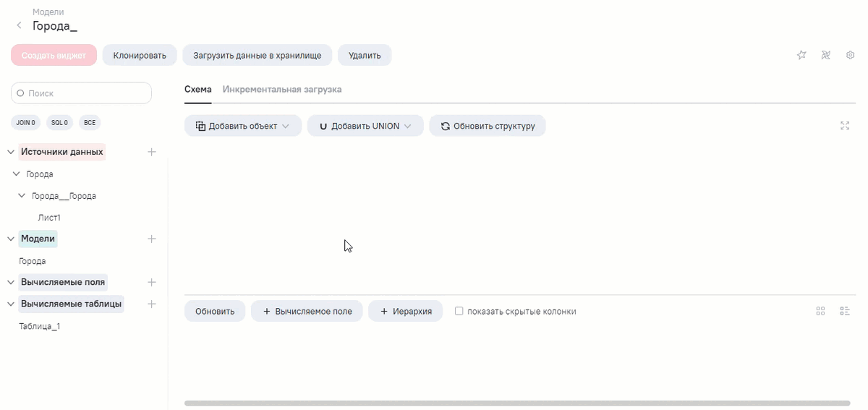Open the 'Добавить UNION' dropdown

click(x=365, y=126)
